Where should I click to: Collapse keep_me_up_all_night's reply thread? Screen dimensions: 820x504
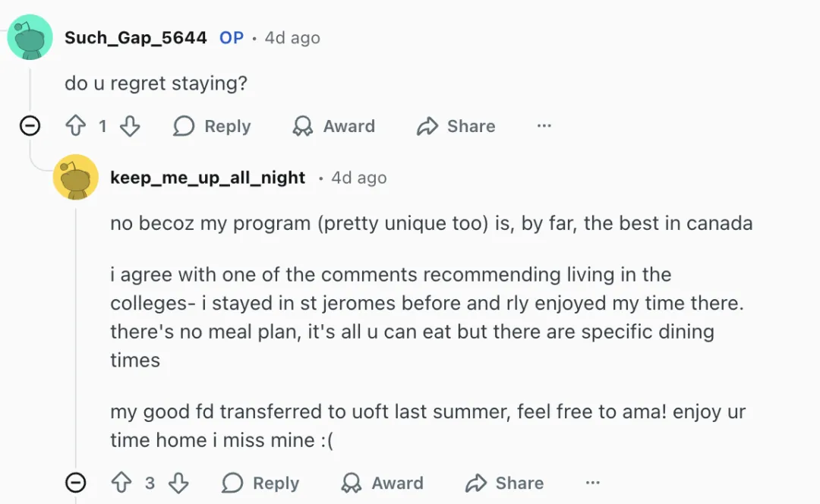[x=75, y=483]
